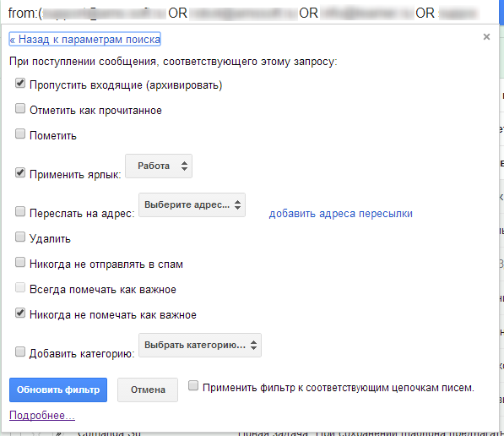The width and height of the screenshot is (504, 436).
Task: Uncheck 'Никогда не помечать как важное'
Action: pyautogui.click(x=20, y=313)
